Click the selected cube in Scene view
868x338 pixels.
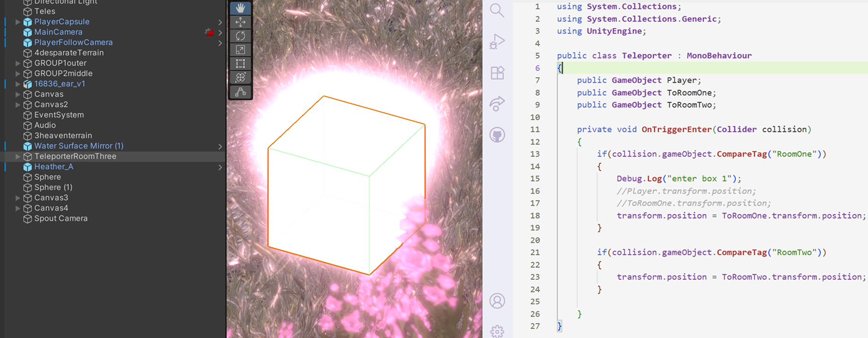point(346,185)
